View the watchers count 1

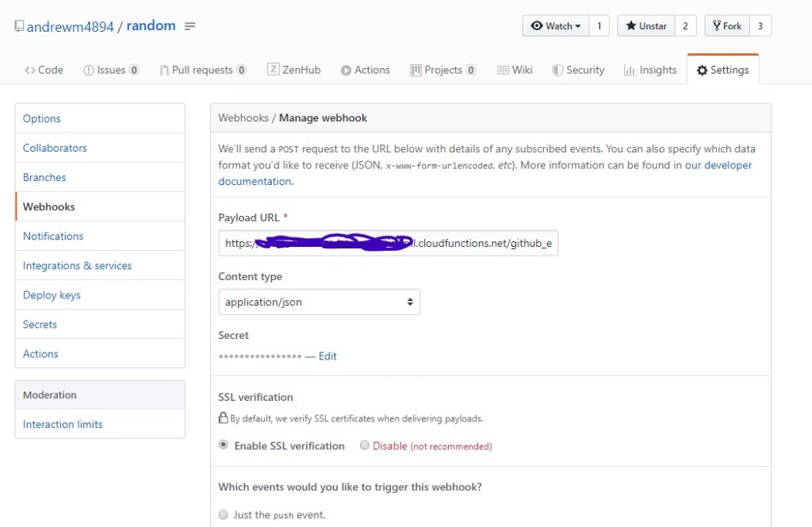pos(599,26)
